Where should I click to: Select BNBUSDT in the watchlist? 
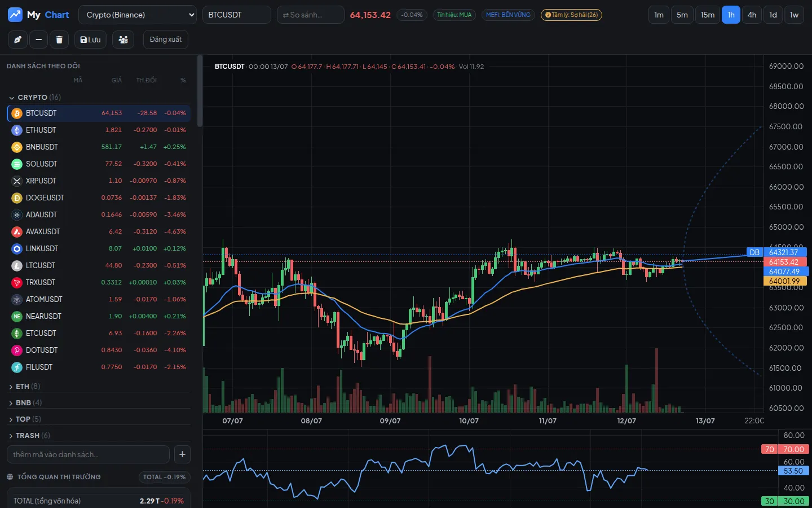click(x=99, y=147)
